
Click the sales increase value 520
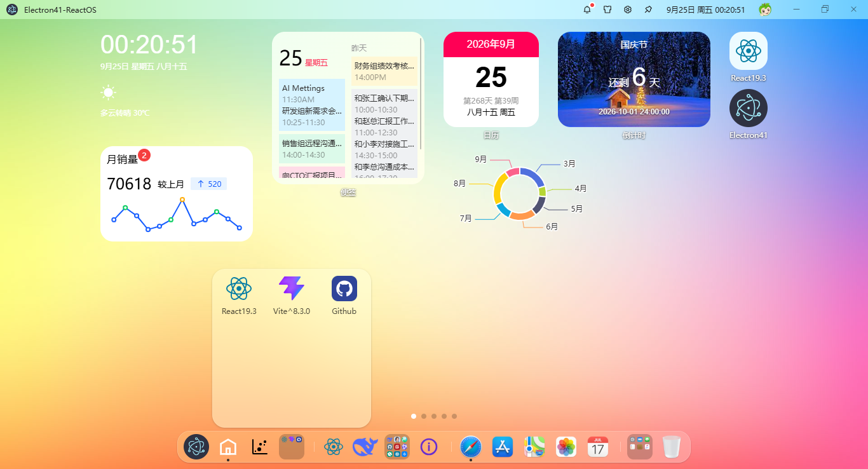tap(209, 184)
